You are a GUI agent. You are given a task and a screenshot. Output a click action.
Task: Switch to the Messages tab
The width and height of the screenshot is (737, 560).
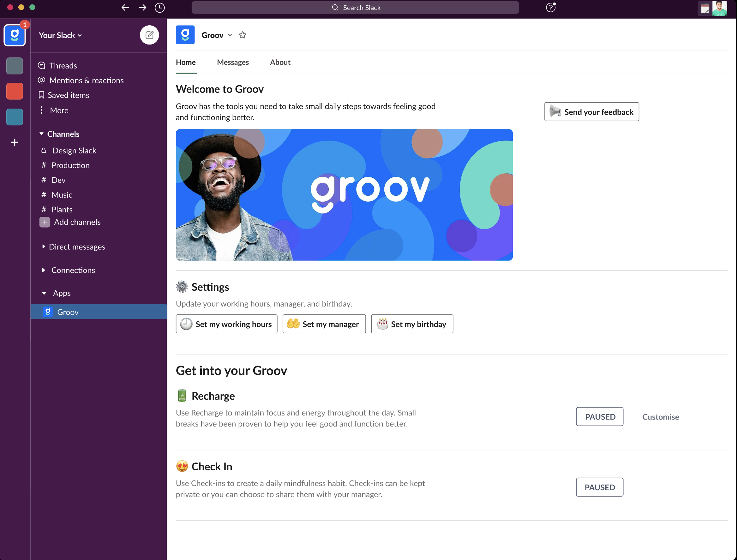point(233,62)
